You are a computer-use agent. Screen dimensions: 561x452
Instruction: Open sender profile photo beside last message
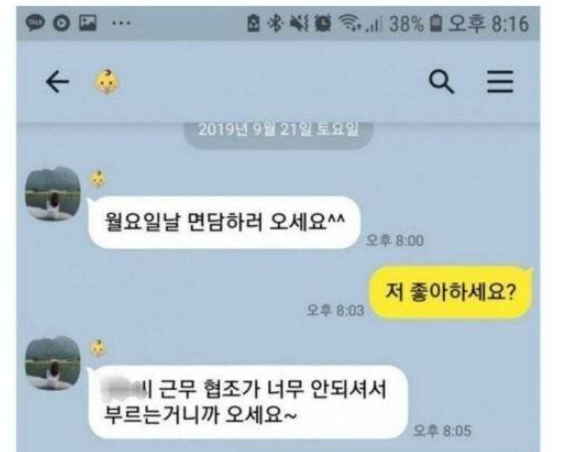53,363
